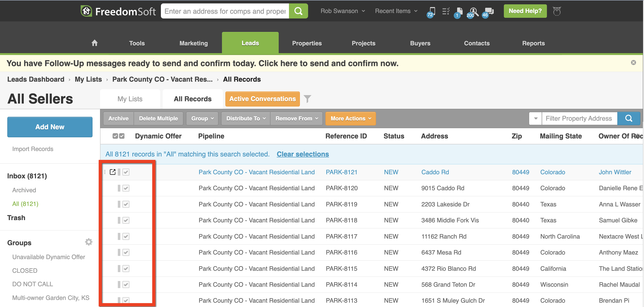The height and width of the screenshot is (307, 644).
Task: Go to the Home icon tab
Action: (x=95, y=43)
